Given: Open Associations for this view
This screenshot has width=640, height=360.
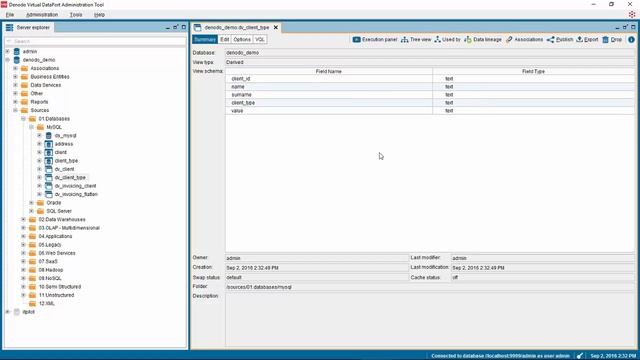Looking at the screenshot, I should click(524, 40).
